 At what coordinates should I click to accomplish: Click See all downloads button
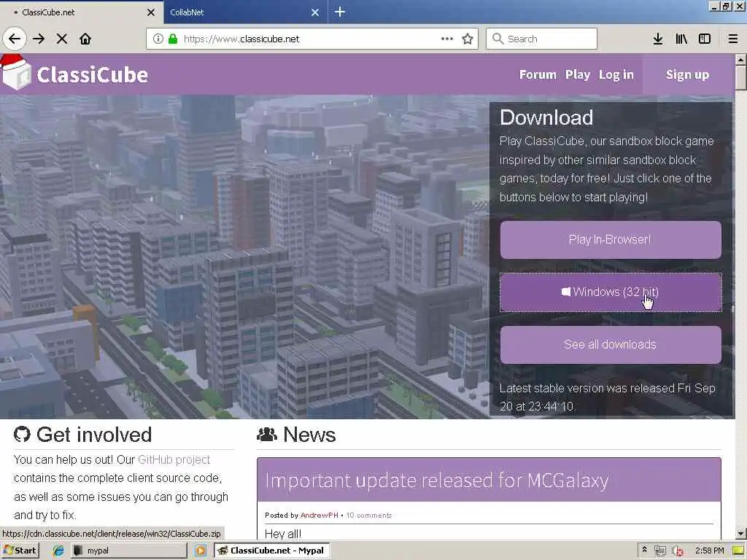(611, 344)
